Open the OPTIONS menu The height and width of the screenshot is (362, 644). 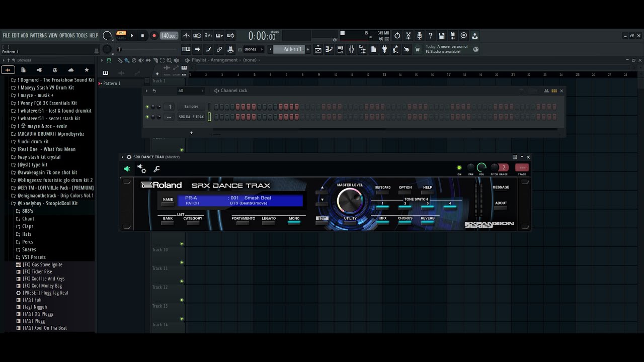click(67, 36)
